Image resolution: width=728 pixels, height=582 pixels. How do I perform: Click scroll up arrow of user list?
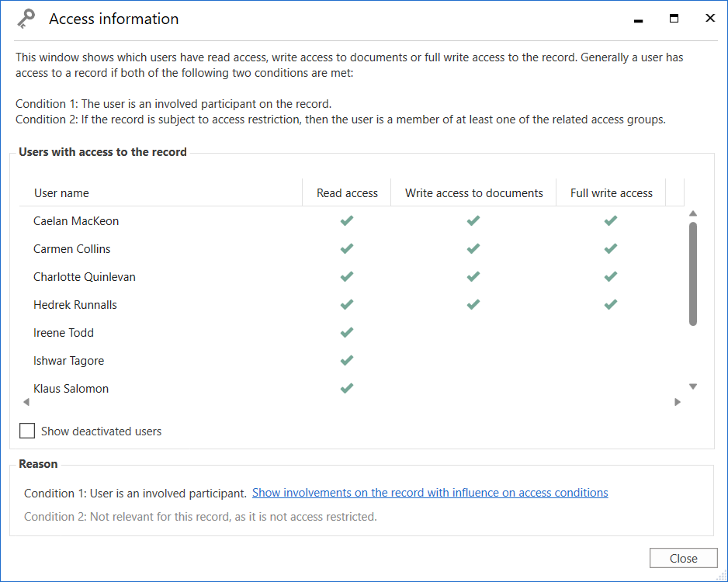pyautogui.click(x=693, y=213)
